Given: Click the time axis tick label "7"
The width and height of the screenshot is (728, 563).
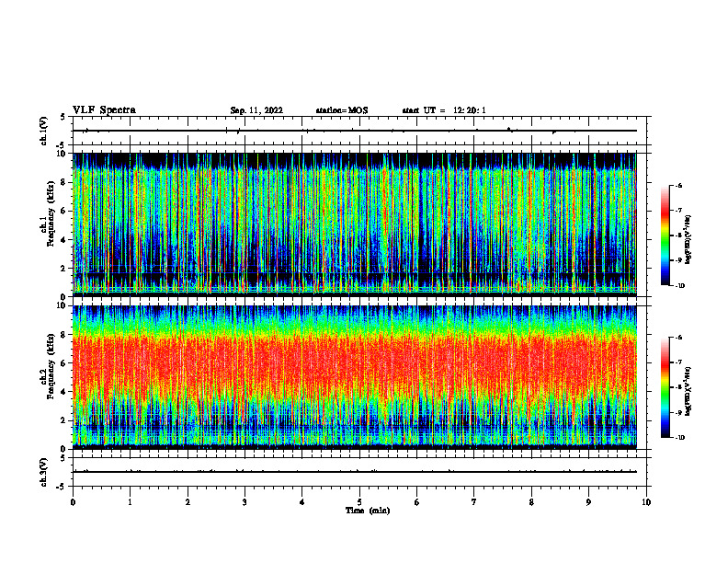Looking at the screenshot, I should pos(474,502).
